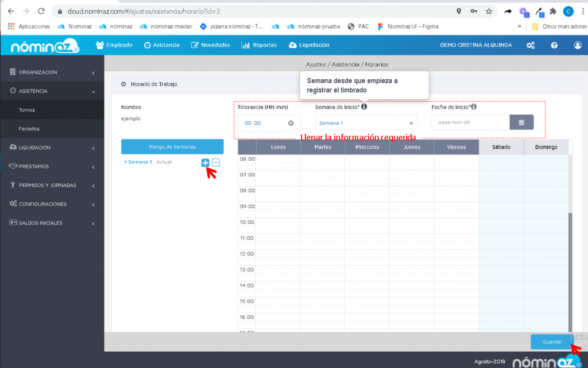Viewport: 588px width, 368px height.
Task: Open the Asistencia top menu
Action: [161, 45]
